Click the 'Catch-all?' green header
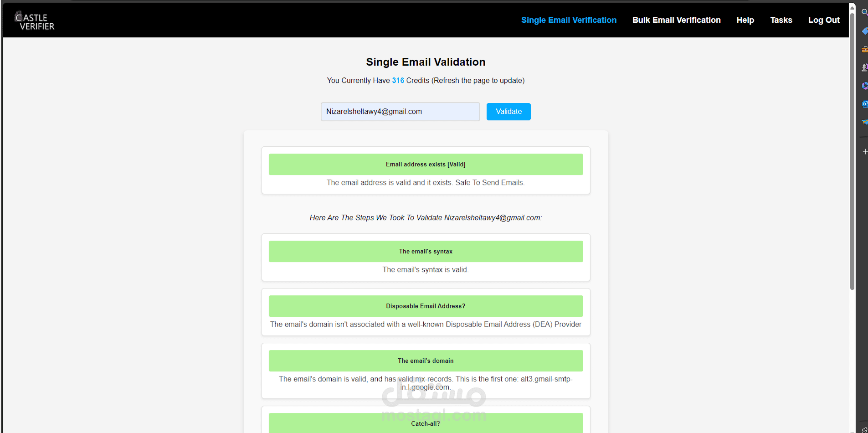The image size is (868, 433). click(426, 423)
